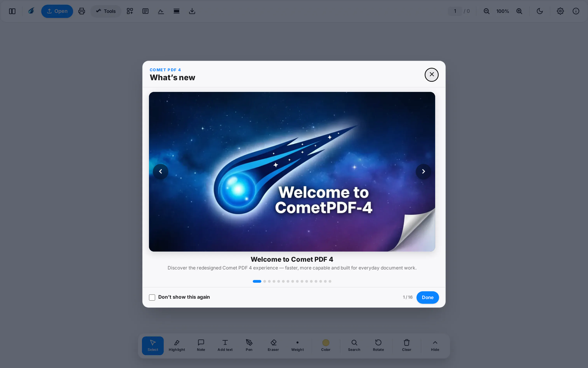Image resolution: width=588 pixels, height=368 pixels.
Task: Click the active first pagination indicator
Action: 257,281
